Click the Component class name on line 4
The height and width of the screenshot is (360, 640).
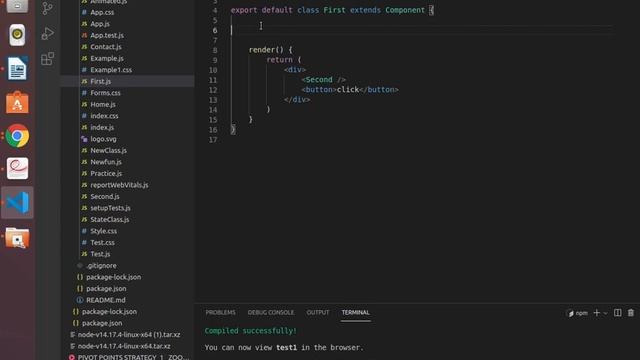tap(405, 10)
